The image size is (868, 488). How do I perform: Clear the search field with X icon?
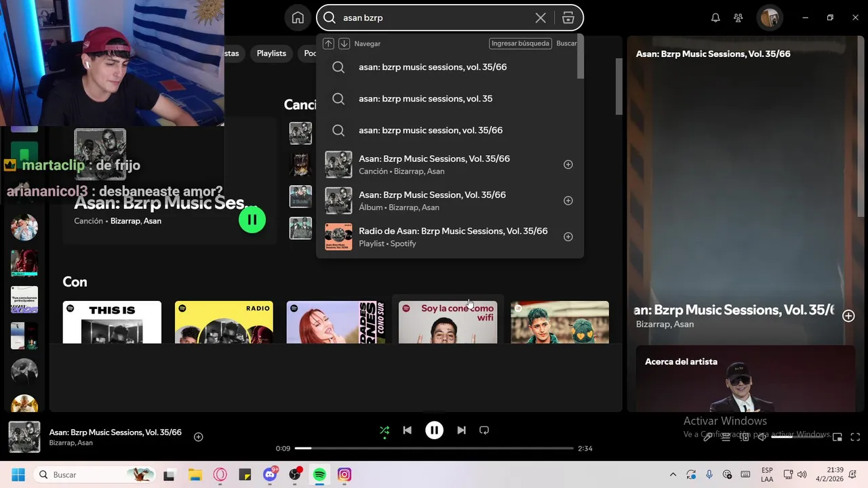pyautogui.click(x=540, y=18)
